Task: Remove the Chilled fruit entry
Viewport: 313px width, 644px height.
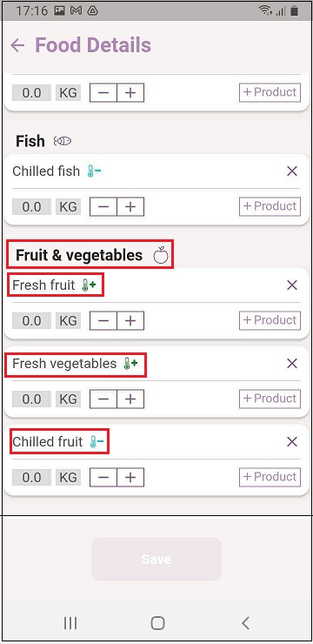Action: tap(292, 442)
